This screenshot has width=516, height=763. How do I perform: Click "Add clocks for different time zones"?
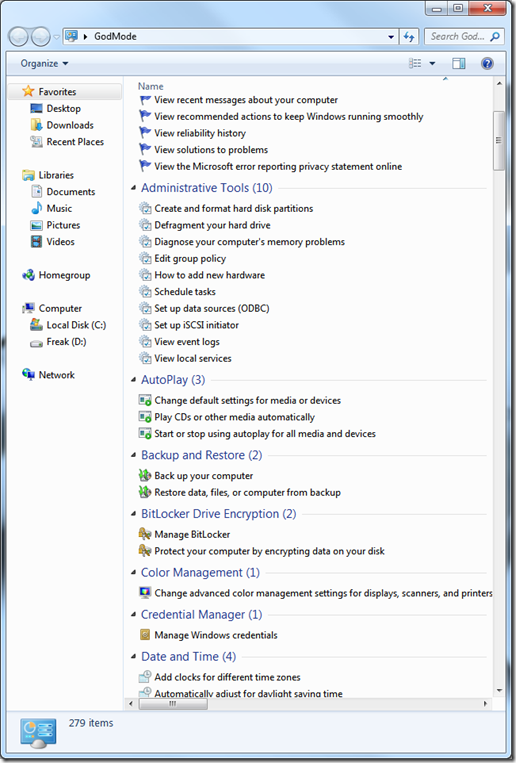pos(227,677)
